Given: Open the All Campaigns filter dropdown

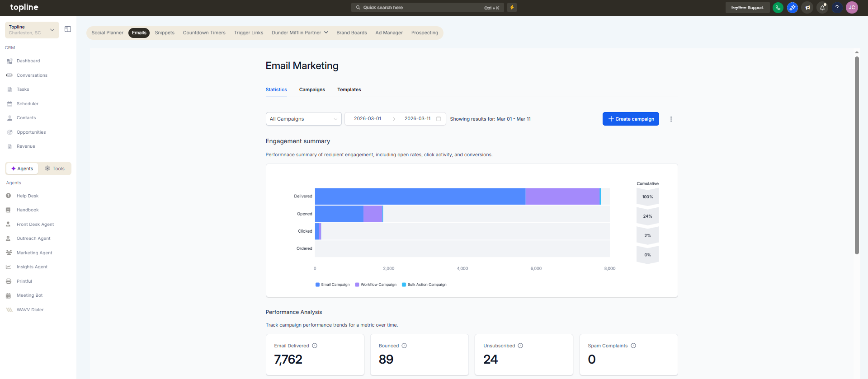Looking at the screenshot, I should pos(303,119).
